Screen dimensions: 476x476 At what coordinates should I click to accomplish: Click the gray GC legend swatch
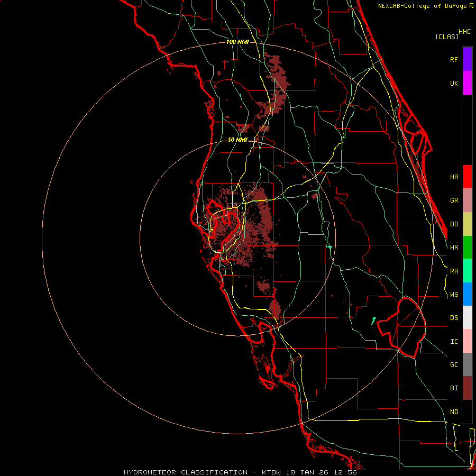[x=467, y=364]
